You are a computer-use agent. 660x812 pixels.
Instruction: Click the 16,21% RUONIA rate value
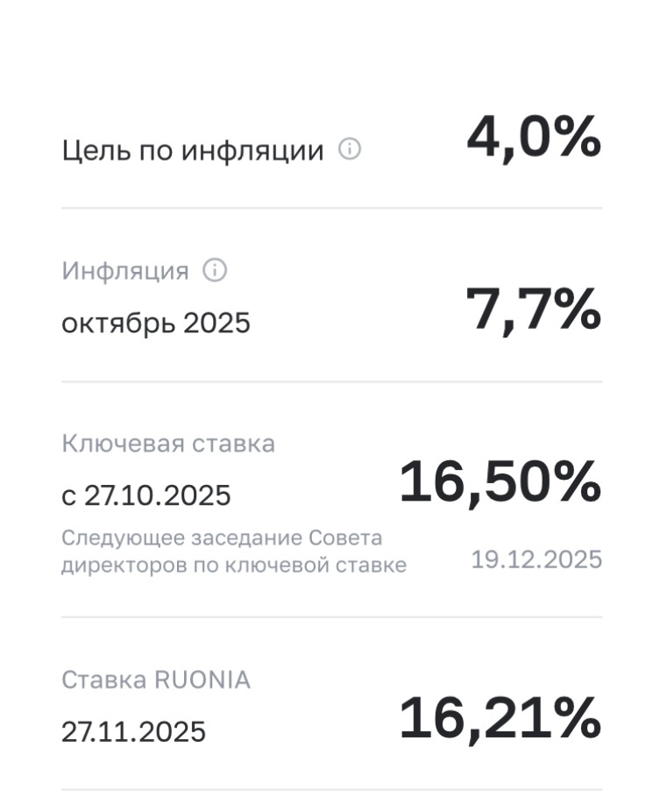(500, 717)
